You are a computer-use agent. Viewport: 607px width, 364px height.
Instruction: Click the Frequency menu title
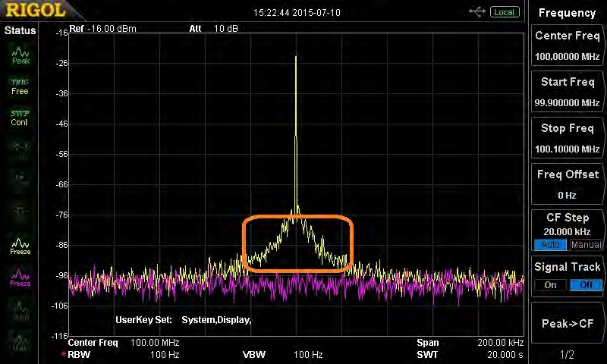tap(567, 13)
